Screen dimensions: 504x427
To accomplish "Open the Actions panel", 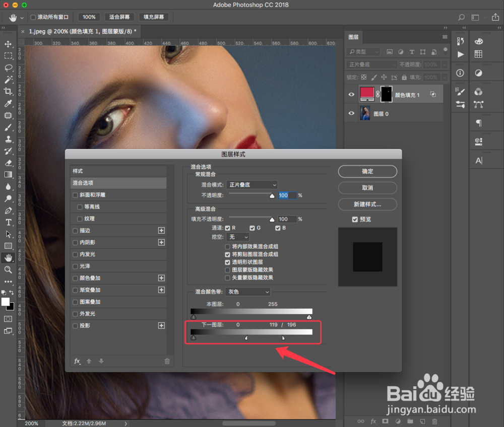I will point(461,54).
